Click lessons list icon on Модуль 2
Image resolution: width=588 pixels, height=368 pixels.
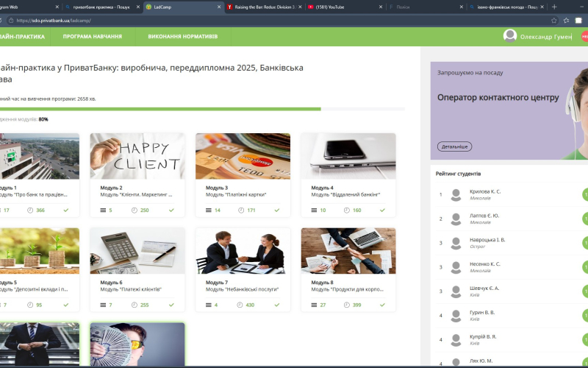103,210
